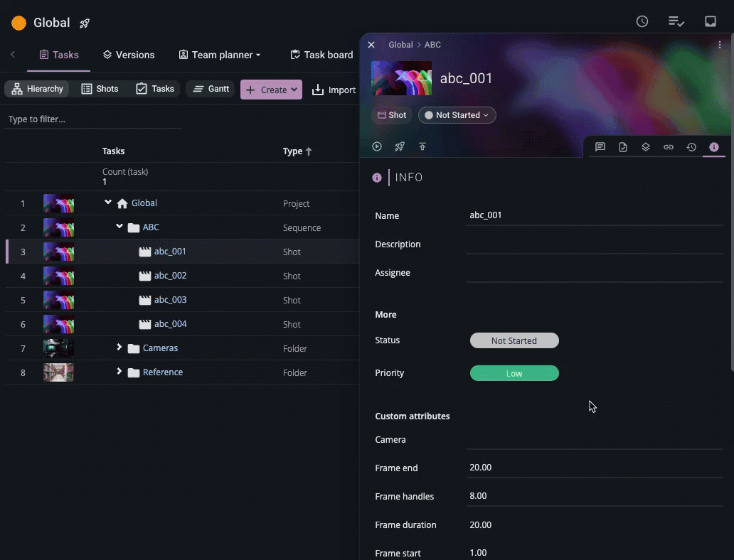Screen dimensions: 734x560
Task: Toggle the Gantt view
Action: [211, 89]
